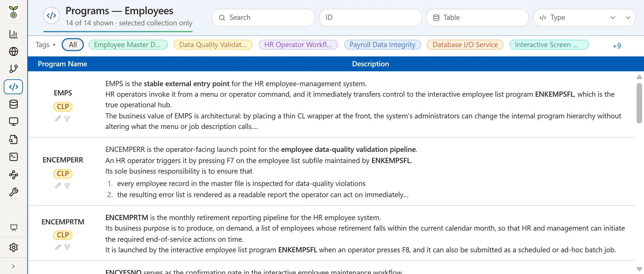
Task: Edit ENCEMPERR with the pencil icon
Action: (58, 185)
